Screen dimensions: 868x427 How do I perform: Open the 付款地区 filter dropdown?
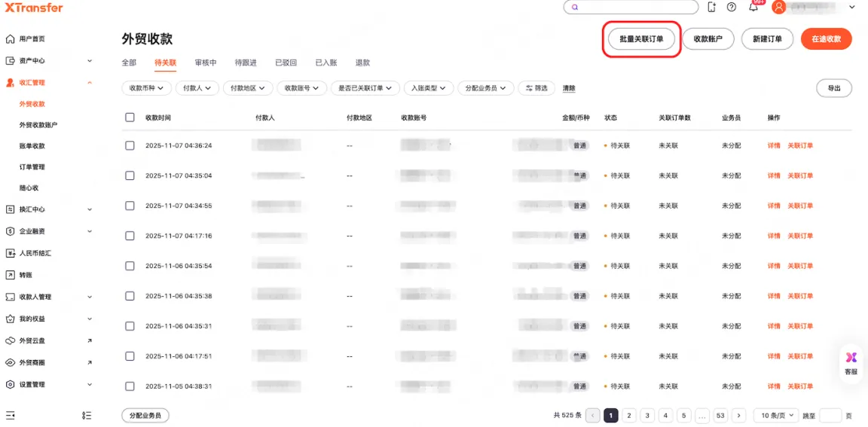point(248,88)
